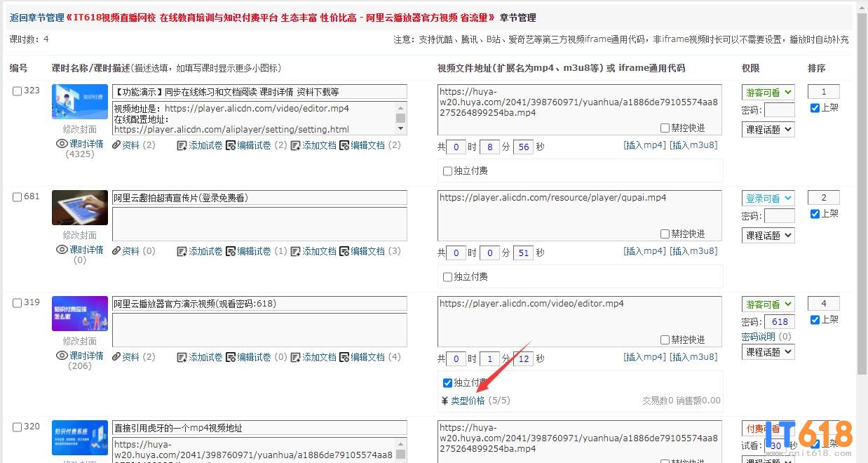
Task: Click the cover thumbnail of lesson 681
Action: point(80,208)
